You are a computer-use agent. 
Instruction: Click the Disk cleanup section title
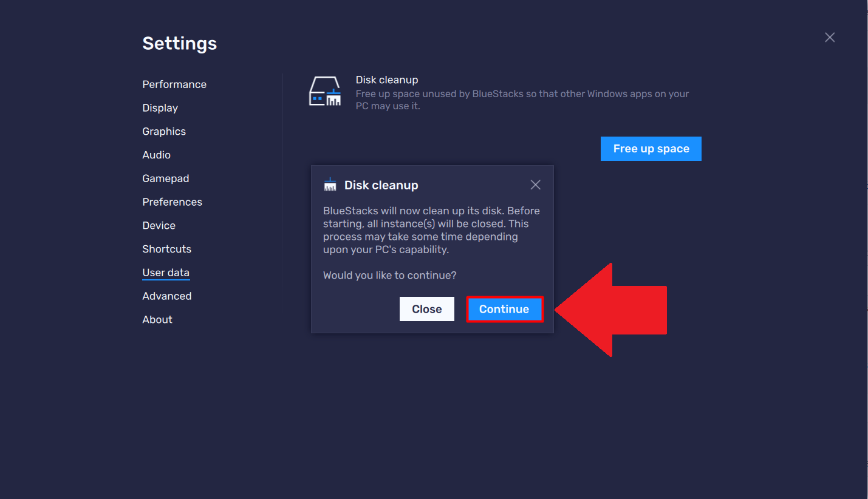(387, 80)
